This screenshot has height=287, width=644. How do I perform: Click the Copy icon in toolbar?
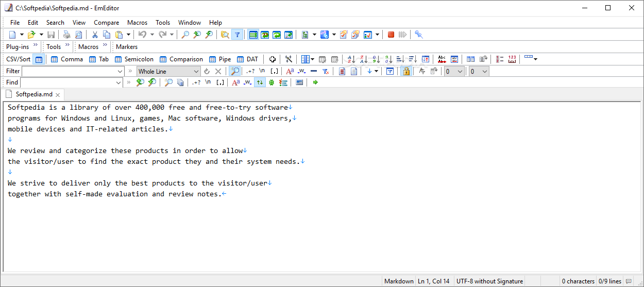click(x=107, y=35)
